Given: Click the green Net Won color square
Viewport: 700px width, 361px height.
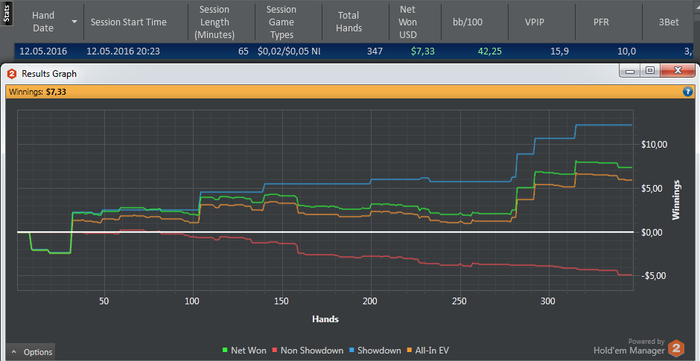Looking at the screenshot, I should coord(225,350).
